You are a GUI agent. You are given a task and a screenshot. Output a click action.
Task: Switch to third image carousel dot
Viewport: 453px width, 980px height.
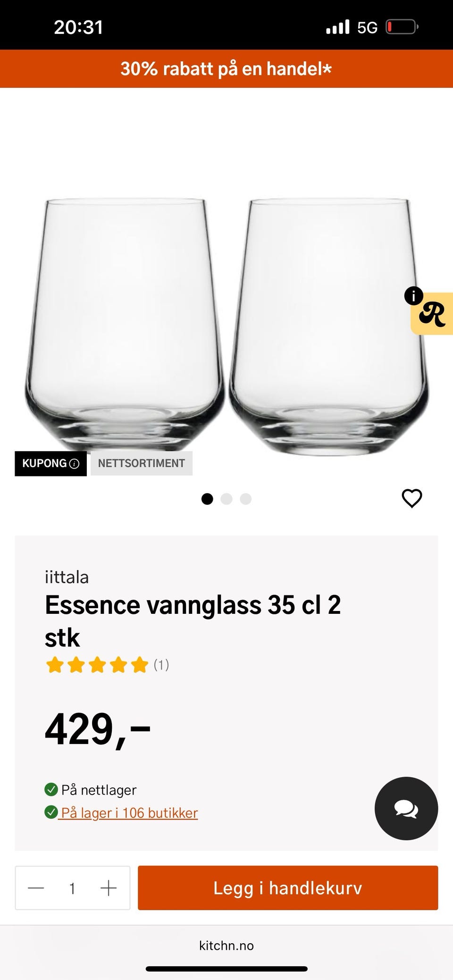click(246, 499)
